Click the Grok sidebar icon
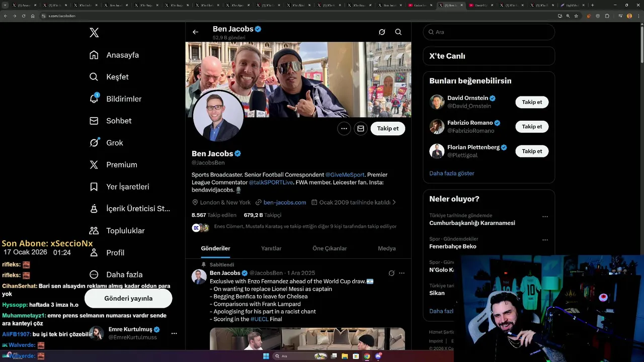The width and height of the screenshot is (644, 362). [x=94, y=143]
